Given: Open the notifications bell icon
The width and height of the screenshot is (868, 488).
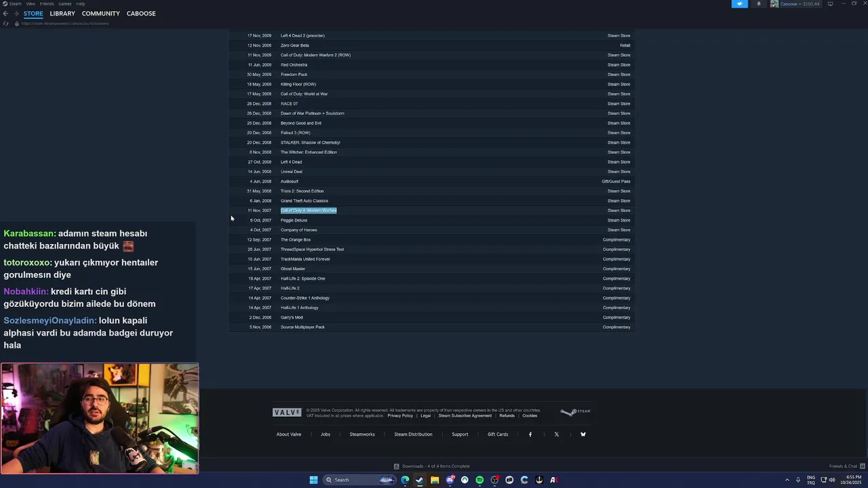Looking at the screenshot, I should pos(759,4).
